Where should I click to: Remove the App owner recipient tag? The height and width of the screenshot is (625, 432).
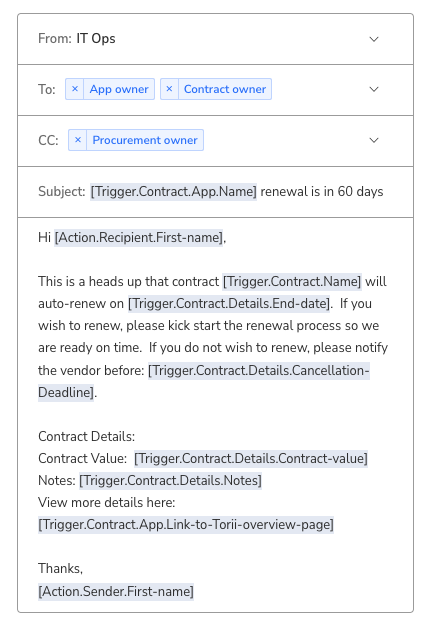(75, 89)
